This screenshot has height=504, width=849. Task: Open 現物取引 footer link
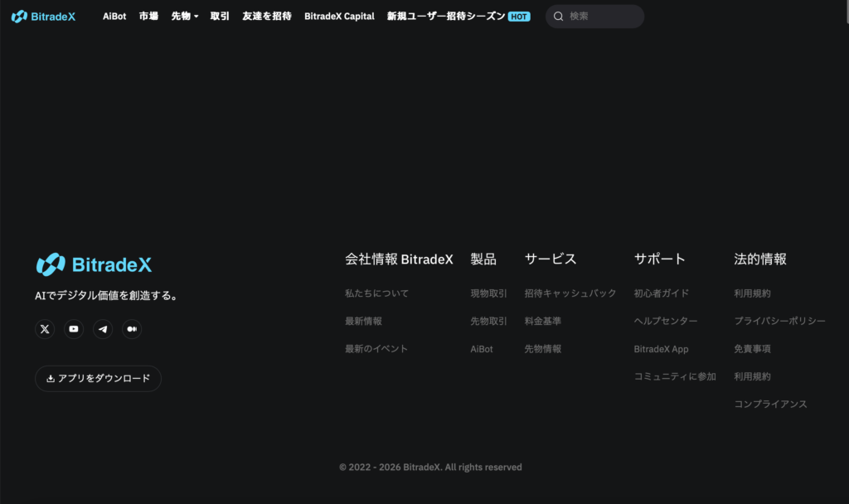[x=488, y=293]
